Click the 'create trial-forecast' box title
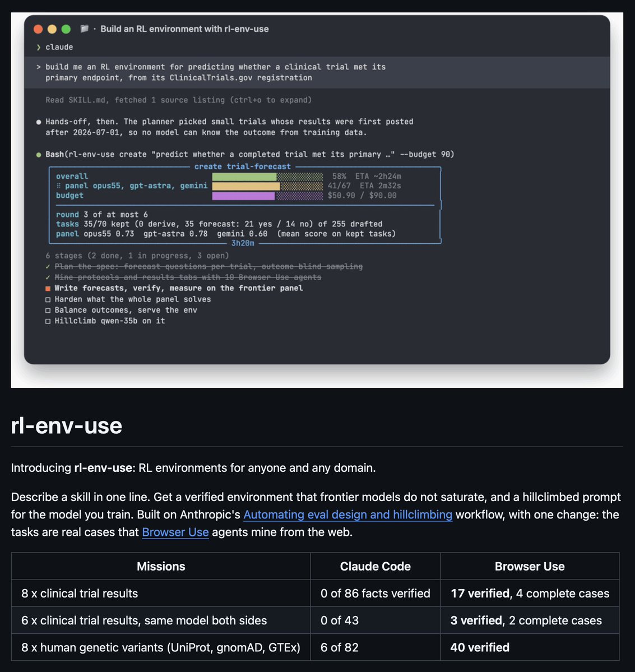The image size is (635, 672). [243, 166]
